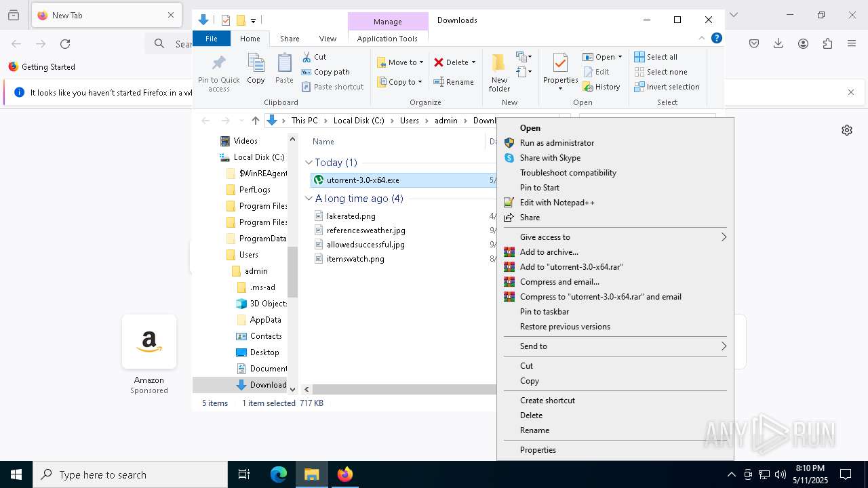Click Firefox icon on the taskbar
The width and height of the screenshot is (868, 488).
tap(345, 474)
